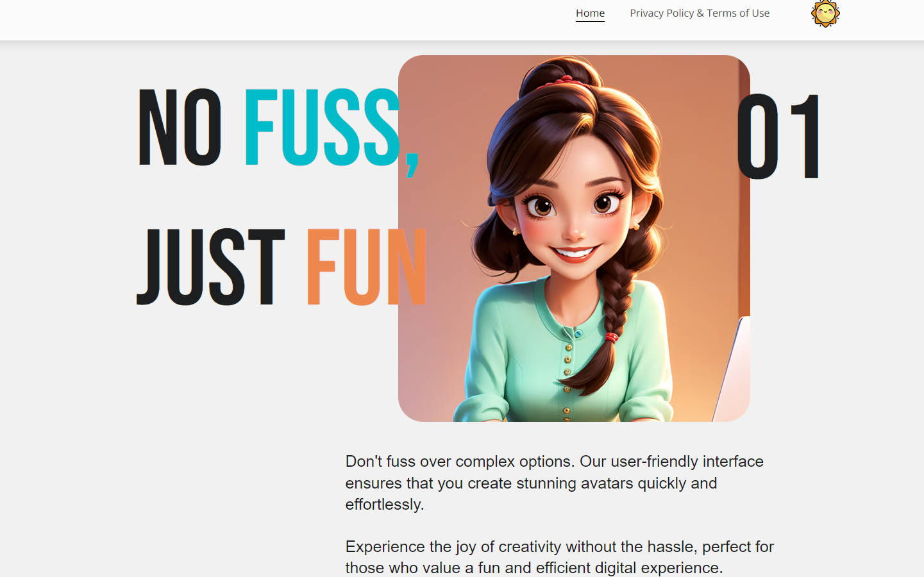Click the "Don't fuss over complex options" sentence
924x577 pixels.
(460, 462)
